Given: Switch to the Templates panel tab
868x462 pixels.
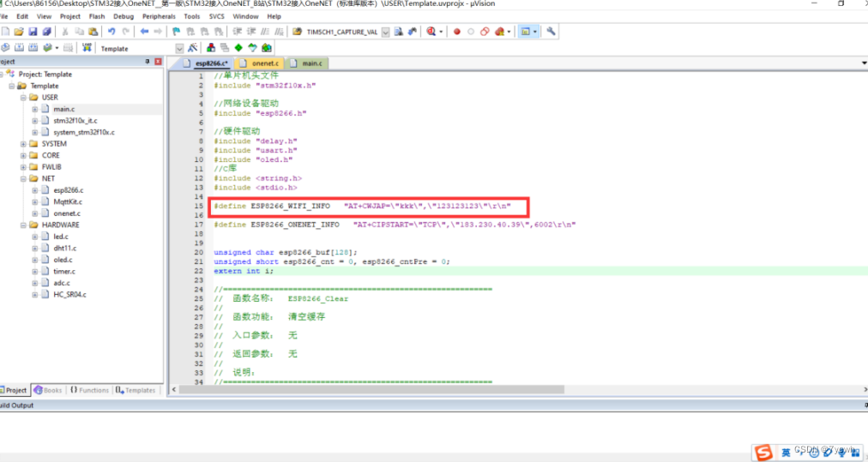Looking at the screenshot, I should tap(135, 390).
